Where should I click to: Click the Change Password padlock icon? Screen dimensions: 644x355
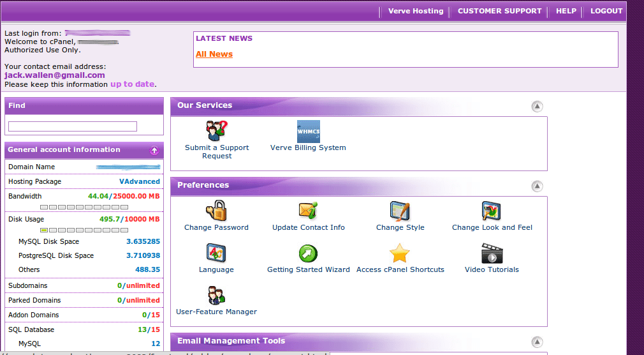(216, 211)
